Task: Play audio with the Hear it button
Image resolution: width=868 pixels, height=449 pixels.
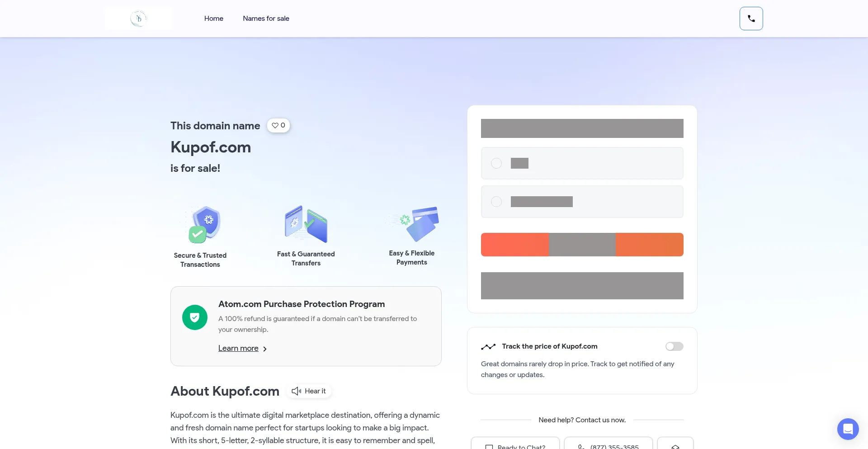Action: click(309, 391)
